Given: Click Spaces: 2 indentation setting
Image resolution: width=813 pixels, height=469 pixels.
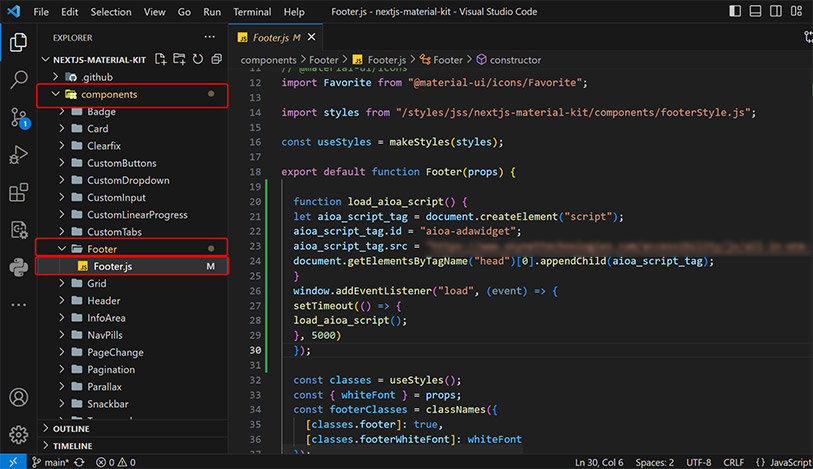Looking at the screenshot, I should click(655, 462).
